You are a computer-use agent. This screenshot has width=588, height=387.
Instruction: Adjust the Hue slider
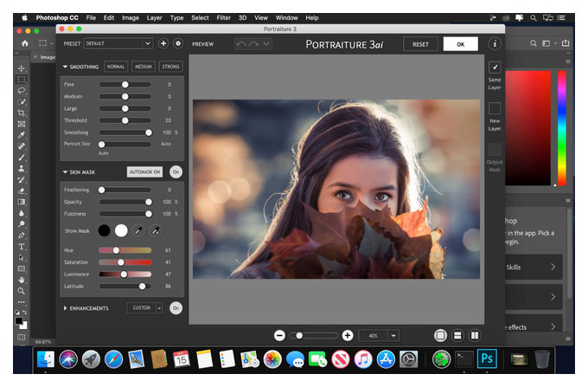coord(125,250)
